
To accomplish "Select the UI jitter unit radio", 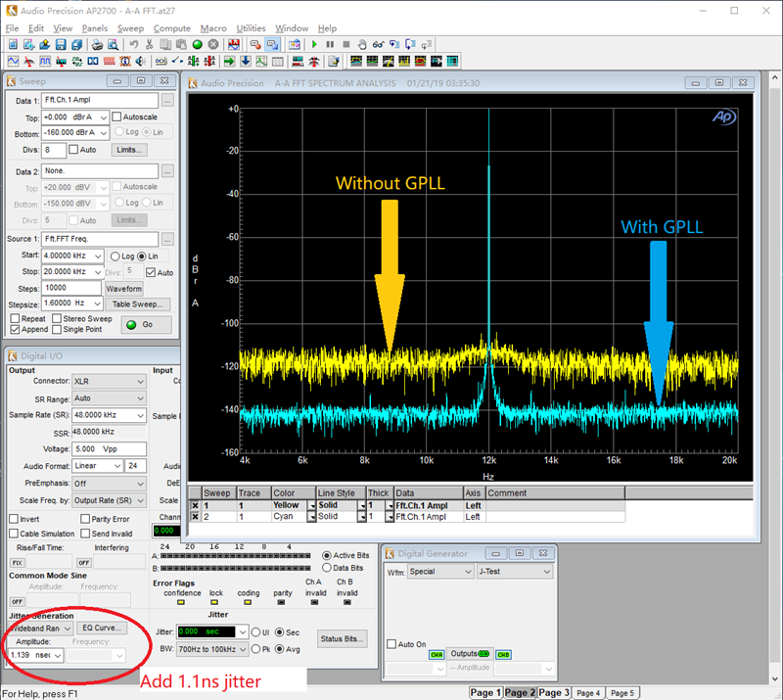I will click(x=256, y=632).
